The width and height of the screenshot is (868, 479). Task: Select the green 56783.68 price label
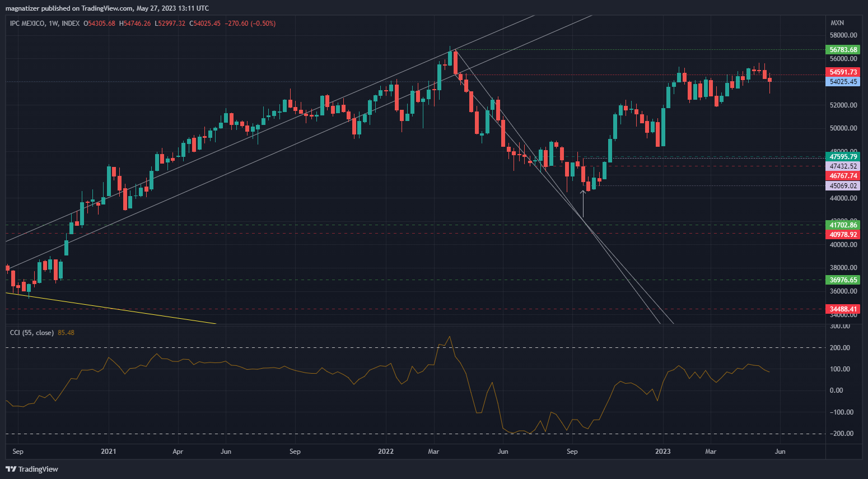click(843, 50)
